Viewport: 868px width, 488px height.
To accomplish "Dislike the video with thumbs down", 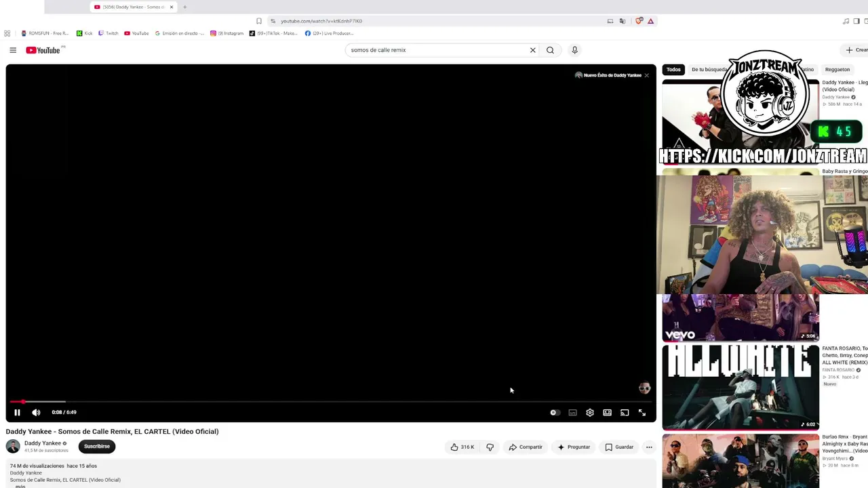I will [x=490, y=447].
